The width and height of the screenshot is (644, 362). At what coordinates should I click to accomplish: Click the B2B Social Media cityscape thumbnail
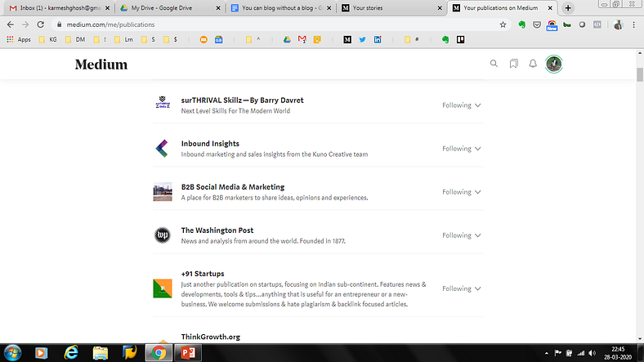pos(163,192)
